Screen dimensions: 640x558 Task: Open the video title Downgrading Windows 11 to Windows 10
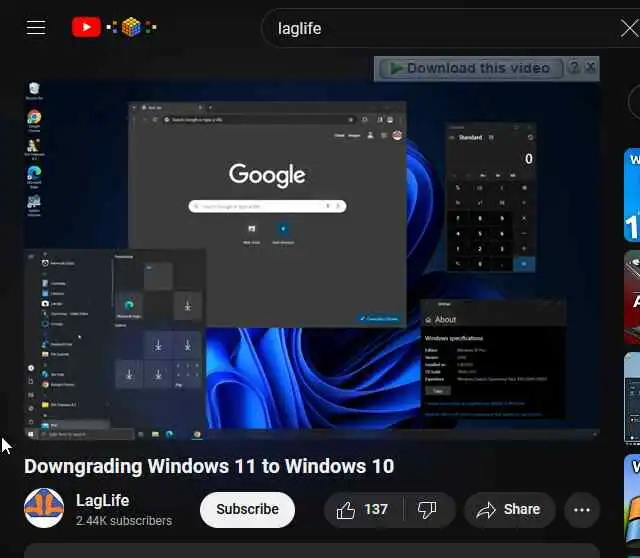(209, 466)
